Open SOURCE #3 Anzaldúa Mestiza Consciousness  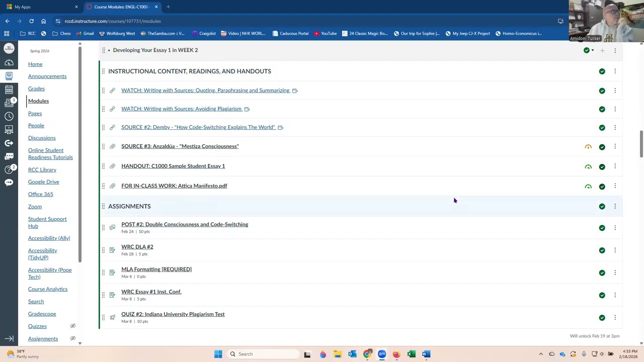(180, 146)
